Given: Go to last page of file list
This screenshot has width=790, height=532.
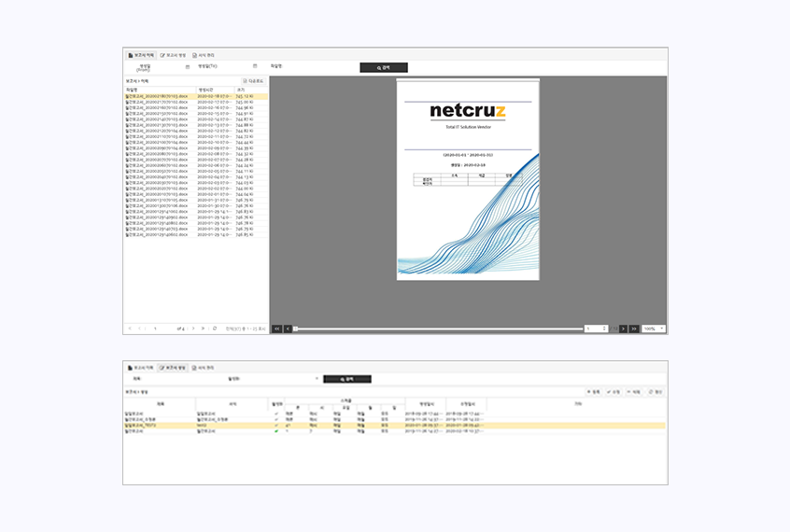Looking at the screenshot, I should click(x=203, y=329).
